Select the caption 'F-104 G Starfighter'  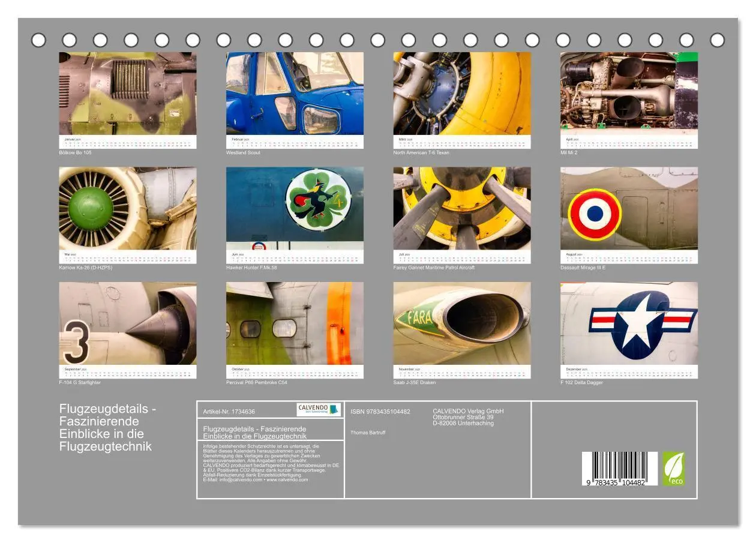pos(80,382)
